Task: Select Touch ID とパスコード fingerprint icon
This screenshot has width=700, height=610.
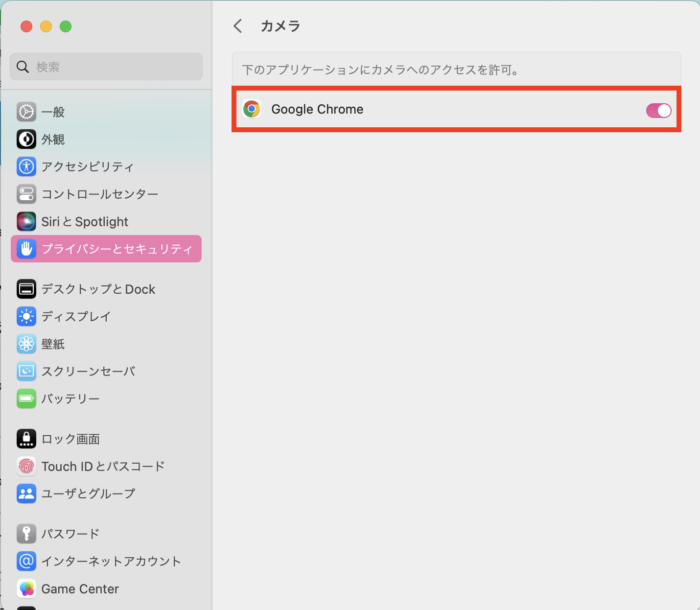Action: [26, 467]
